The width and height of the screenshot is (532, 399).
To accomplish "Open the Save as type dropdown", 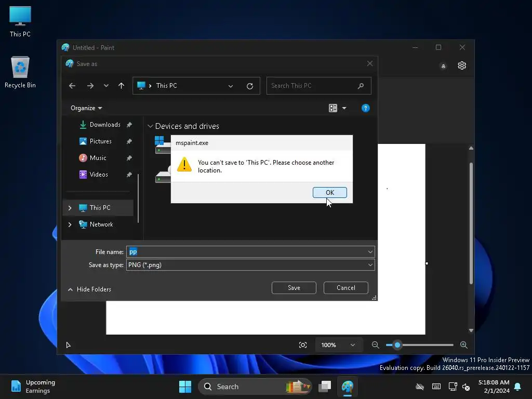I will [370, 265].
